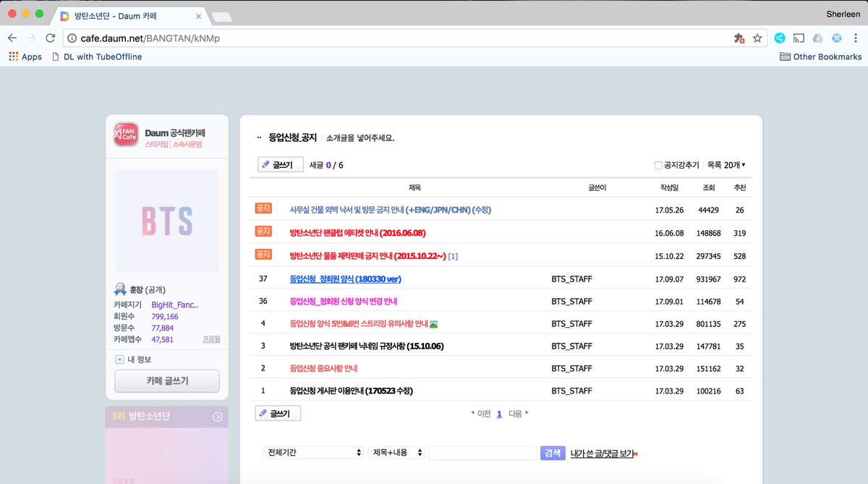Open notice 방탄소년단 물품 제작판매 금지 안내

(x=367, y=255)
